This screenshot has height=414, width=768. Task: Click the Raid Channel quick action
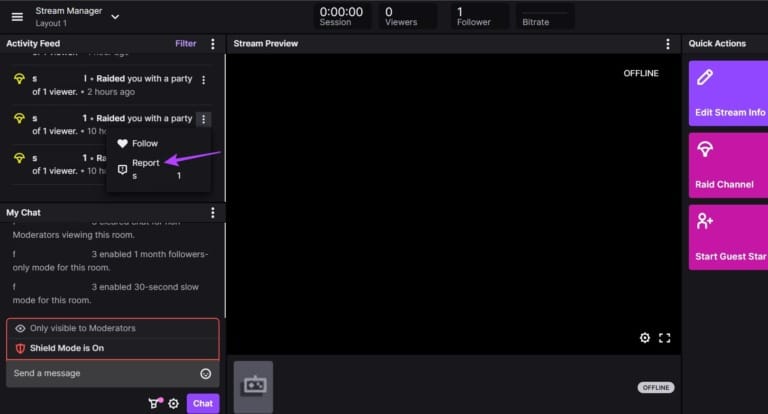[728, 165]
